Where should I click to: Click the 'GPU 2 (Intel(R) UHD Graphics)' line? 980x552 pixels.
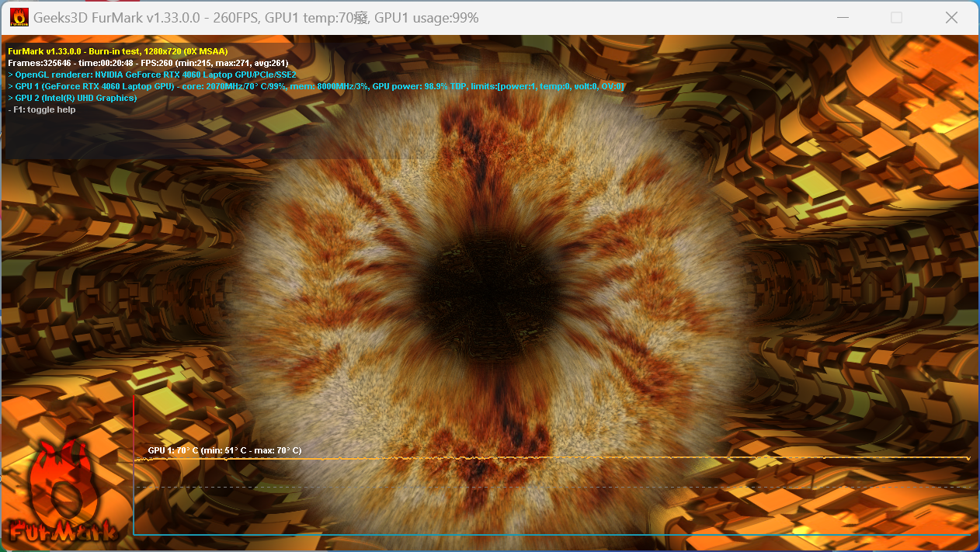tap(72, 98)
